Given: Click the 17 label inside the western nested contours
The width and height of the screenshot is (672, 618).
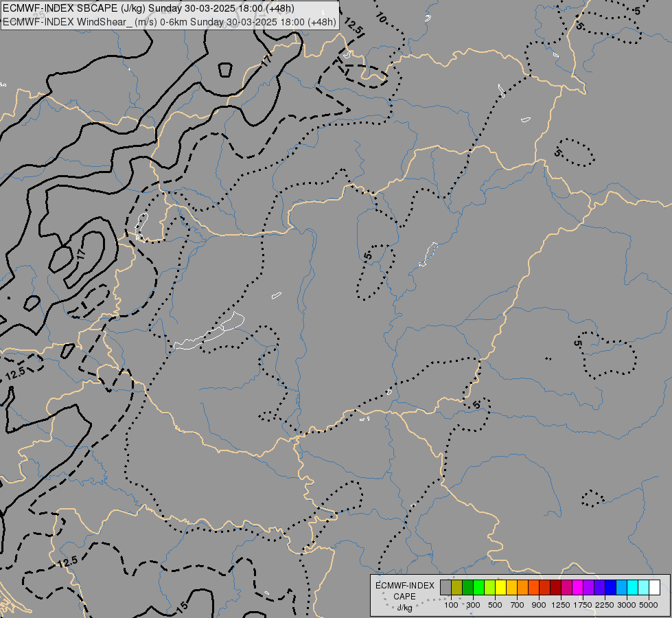Looking at the screenshot, I should tap(82, 254).
